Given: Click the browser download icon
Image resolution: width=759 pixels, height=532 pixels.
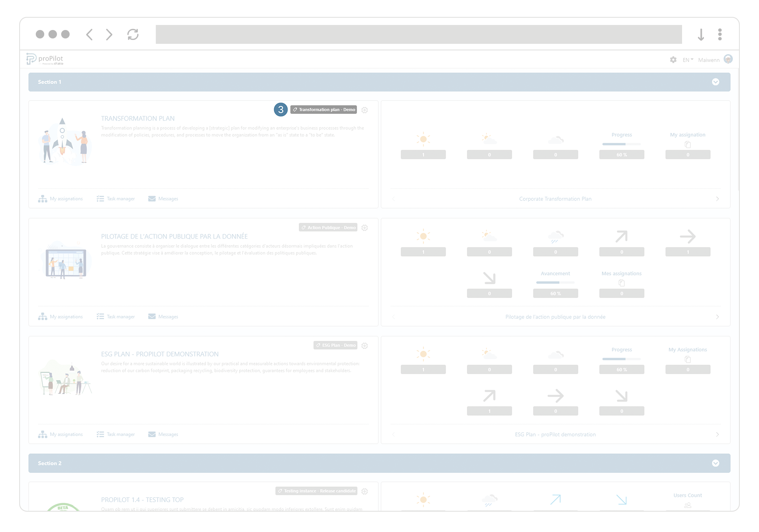Looking at the screenshot, I should pyautogui.click(x=701, y=35).
